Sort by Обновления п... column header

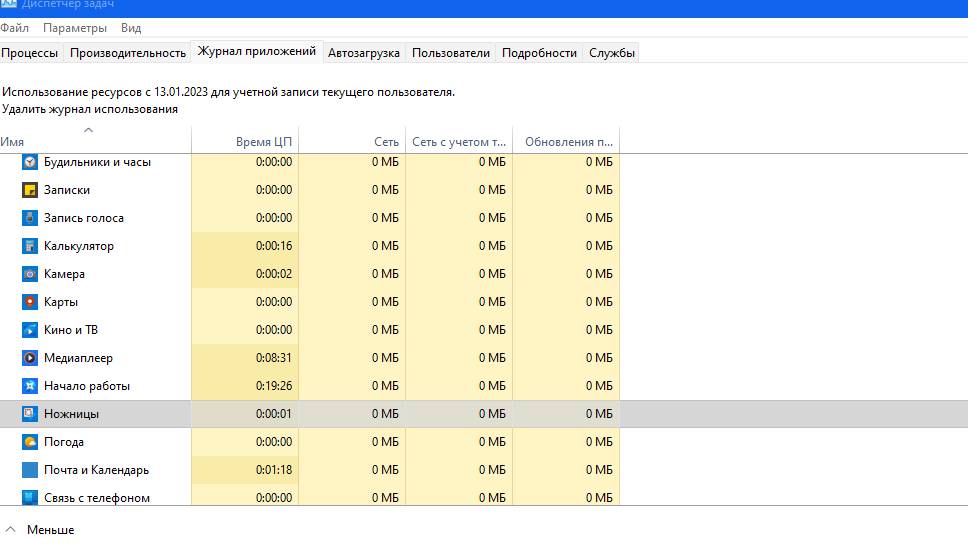(x=566, y=141)
